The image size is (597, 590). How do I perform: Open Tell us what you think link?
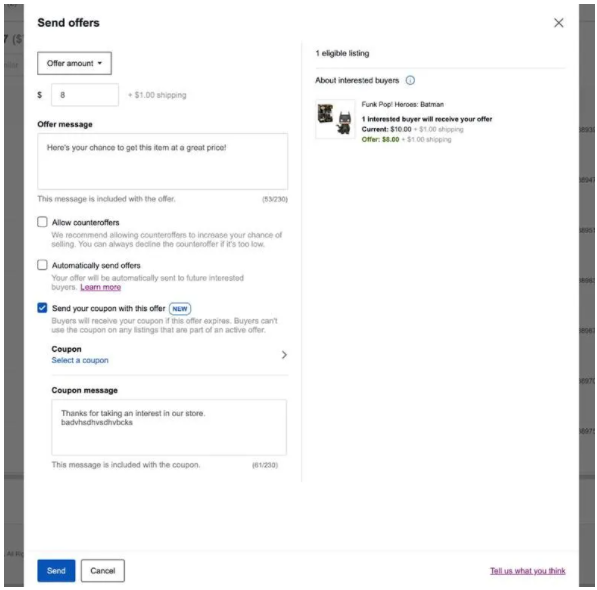(527, 571)
